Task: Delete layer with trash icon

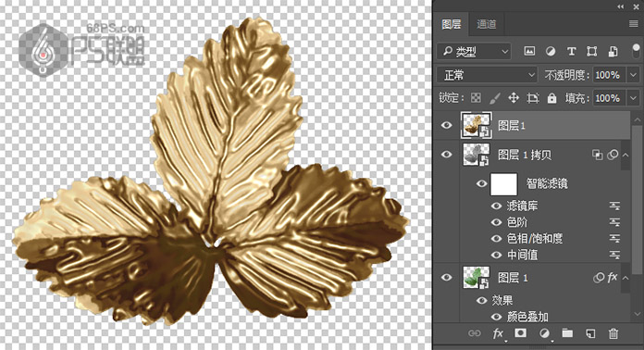Action: coord(613,333)
